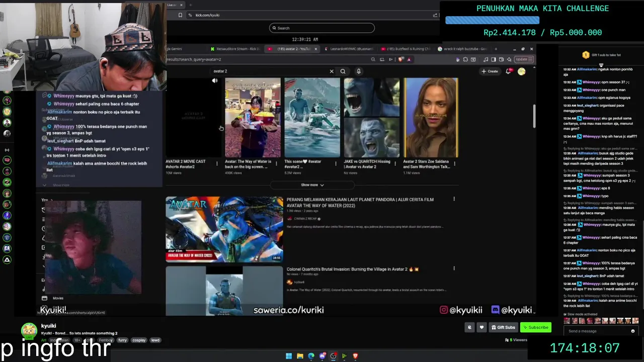The height and width of the screenshot is (362, 644).
Task: Click 'Gift 1 sub to take 1st' banner
Action: (601, 55)
